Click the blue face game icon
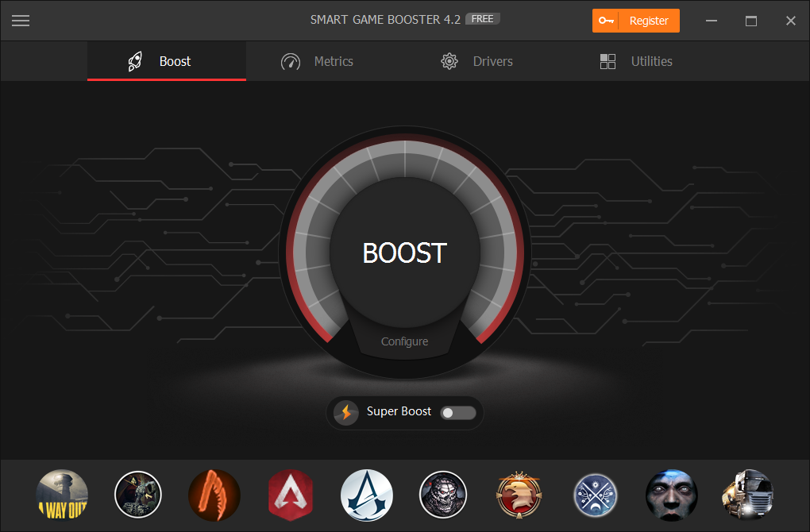810x532 pixels. tap(672, 495)
